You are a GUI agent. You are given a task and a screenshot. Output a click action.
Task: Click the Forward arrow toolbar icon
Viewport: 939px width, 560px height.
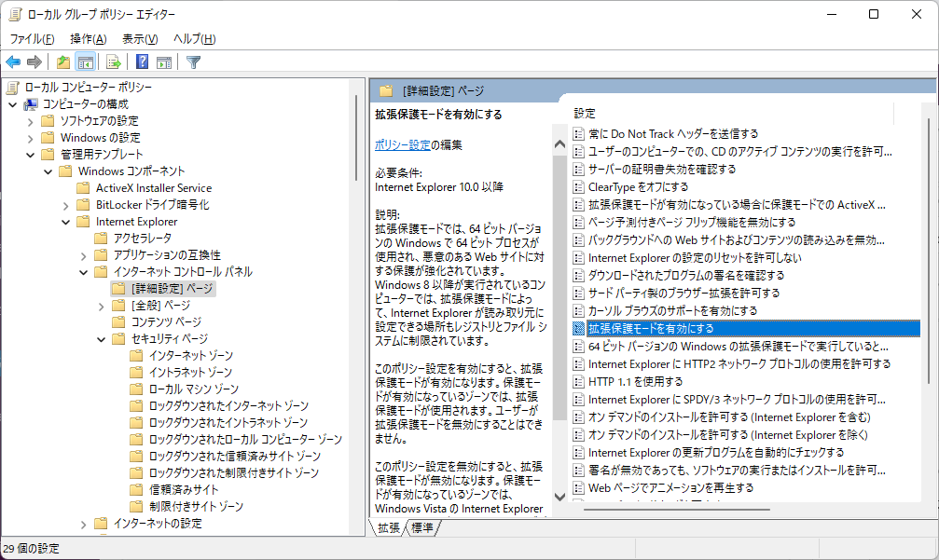pos(35,61)
